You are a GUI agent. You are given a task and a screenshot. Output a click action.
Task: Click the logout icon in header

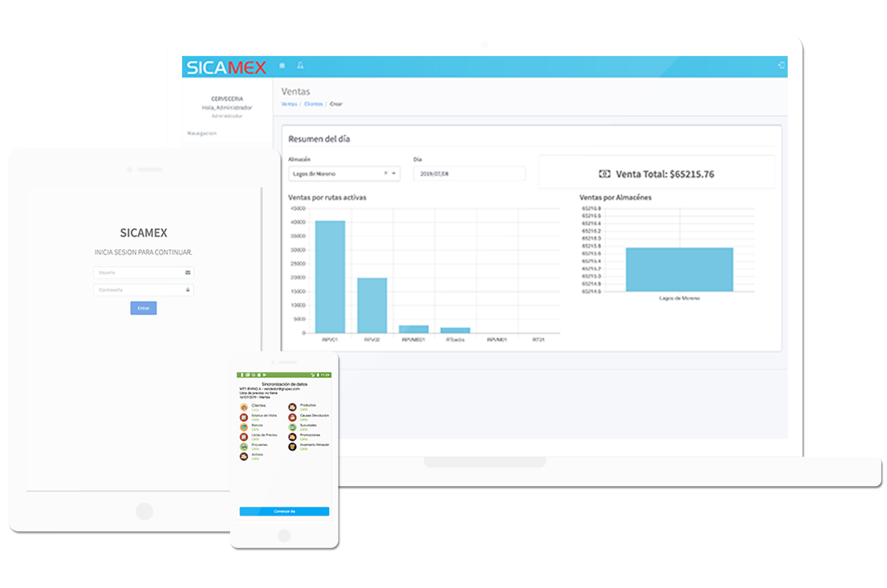pos(781,65)
